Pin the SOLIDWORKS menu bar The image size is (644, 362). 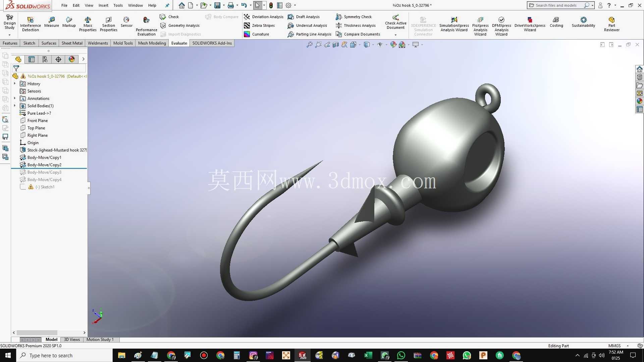tap(167, 5)
